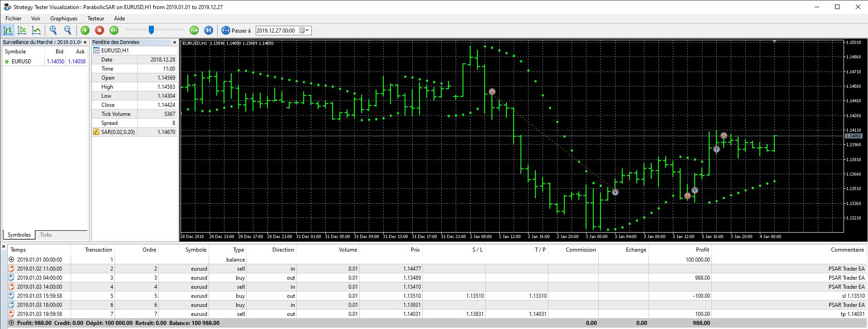Click the Tick Volume row label

point(115,114)
